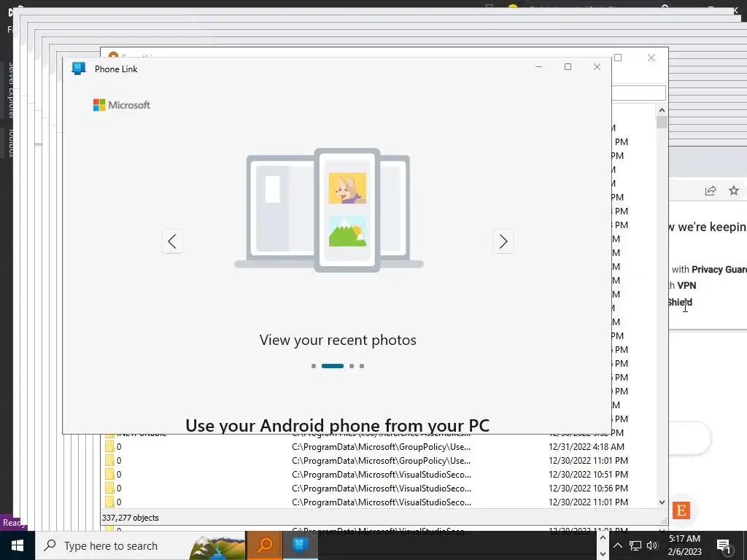Click Use your Android phone heading
Image resolution: width=747 pixels, height=560 pixels.
pyautogui.click(x=337, y=425)
